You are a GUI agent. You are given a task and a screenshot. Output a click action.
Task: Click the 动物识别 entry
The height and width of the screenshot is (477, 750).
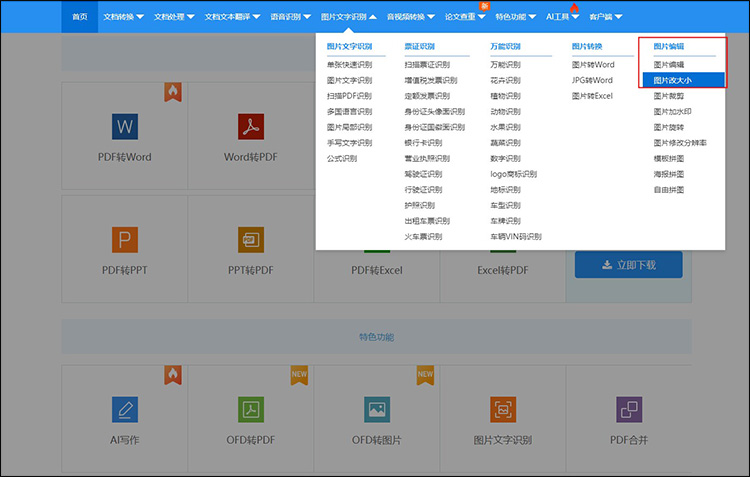(505, 111)
